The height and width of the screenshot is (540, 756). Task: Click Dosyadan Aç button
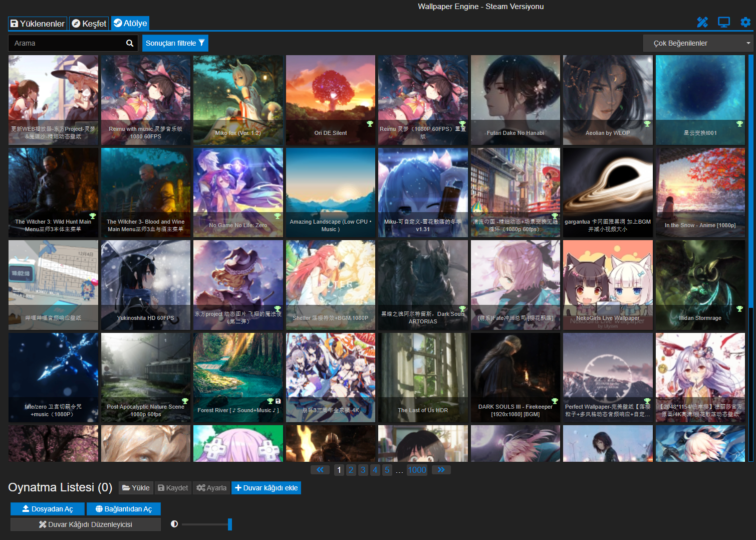(48, 509)
